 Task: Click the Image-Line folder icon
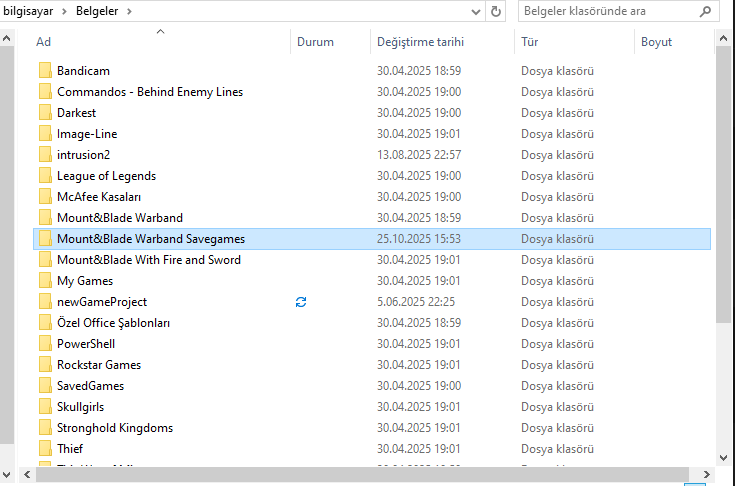click(x=45, y=134)
